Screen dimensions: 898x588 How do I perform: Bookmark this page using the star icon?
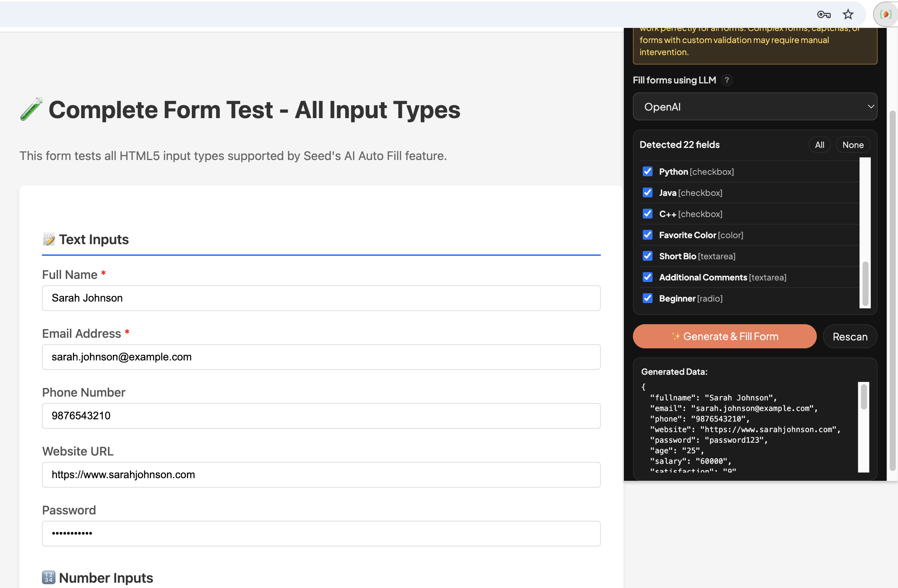pyautogui.click(x=848, y=14)
